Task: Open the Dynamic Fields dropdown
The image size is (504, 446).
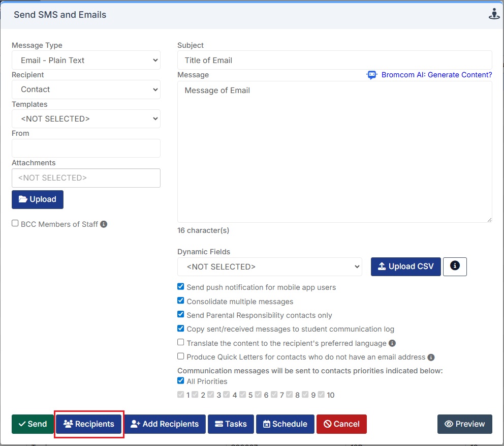Action: point(269,266)
